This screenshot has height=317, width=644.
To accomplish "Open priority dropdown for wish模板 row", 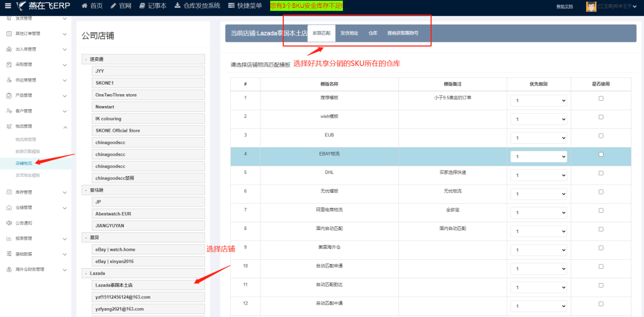I will point(538,119).
